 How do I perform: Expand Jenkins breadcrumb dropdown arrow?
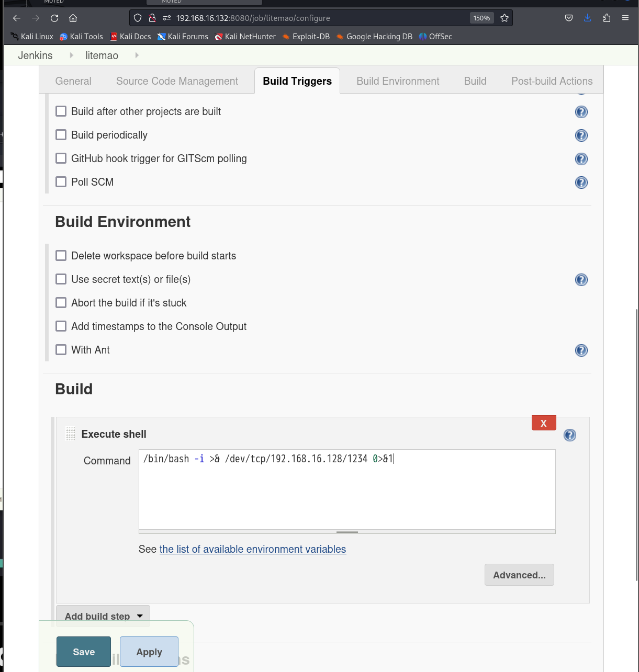click(72, 55)
